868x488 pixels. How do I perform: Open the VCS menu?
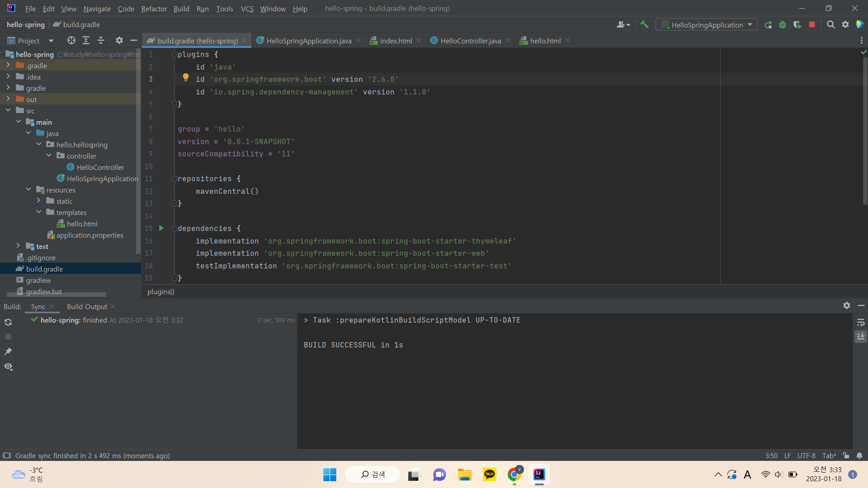tap(247, 9)
